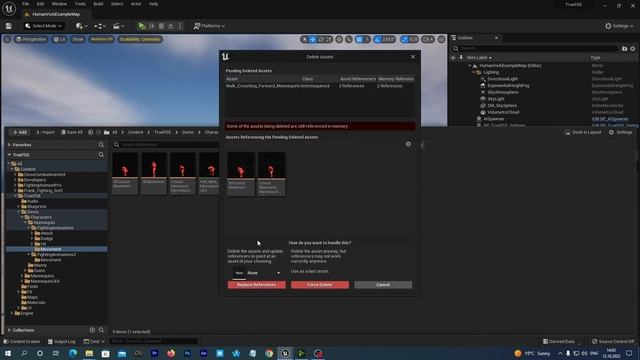Click Cancel in Delete Assets dialog
The height and width of the screenshot is (360, 640).
[383, 284]
